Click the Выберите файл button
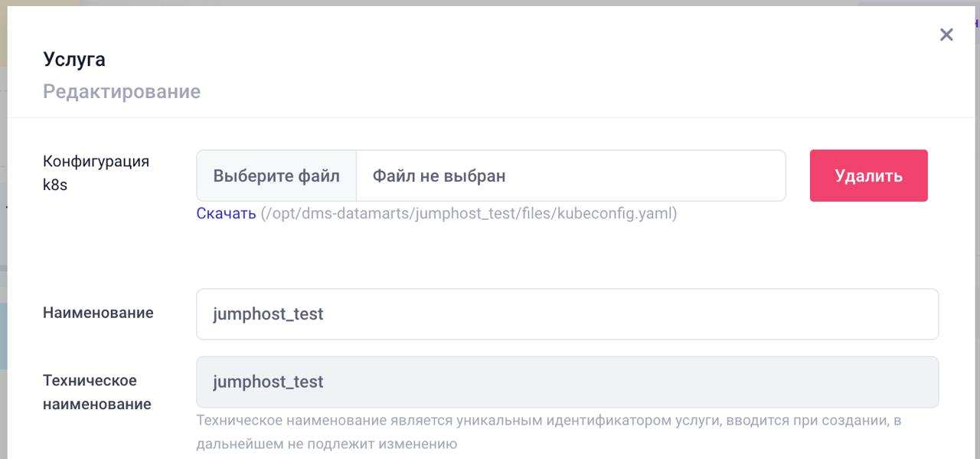The height and width of the screenshot is (459, 980). 276,175
